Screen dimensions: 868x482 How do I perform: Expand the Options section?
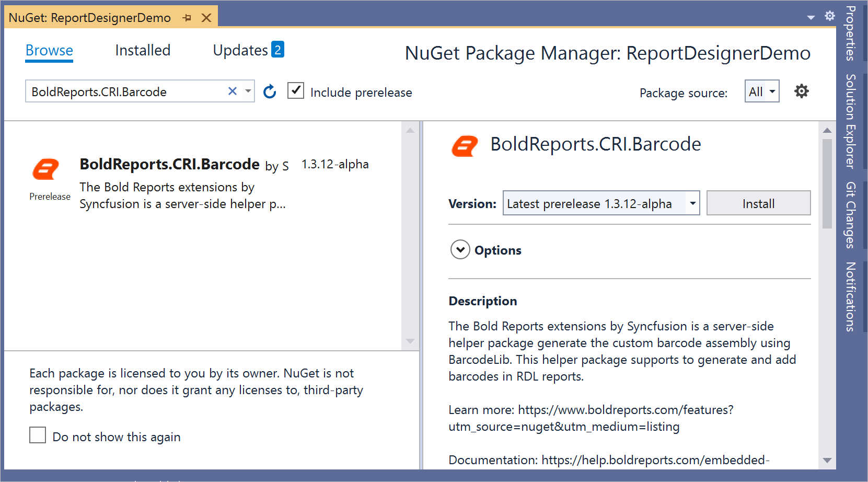[460, 250]
